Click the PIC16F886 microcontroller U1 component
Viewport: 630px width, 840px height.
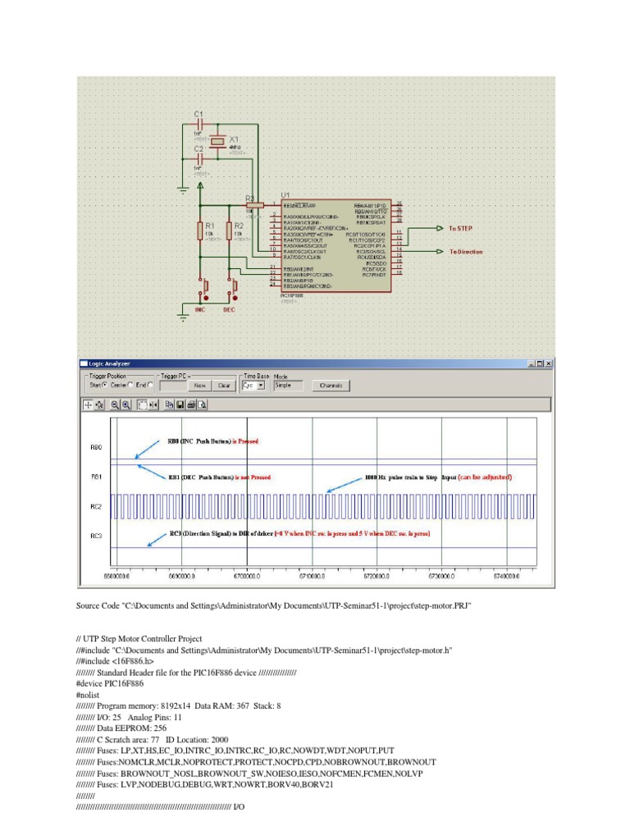336,246
